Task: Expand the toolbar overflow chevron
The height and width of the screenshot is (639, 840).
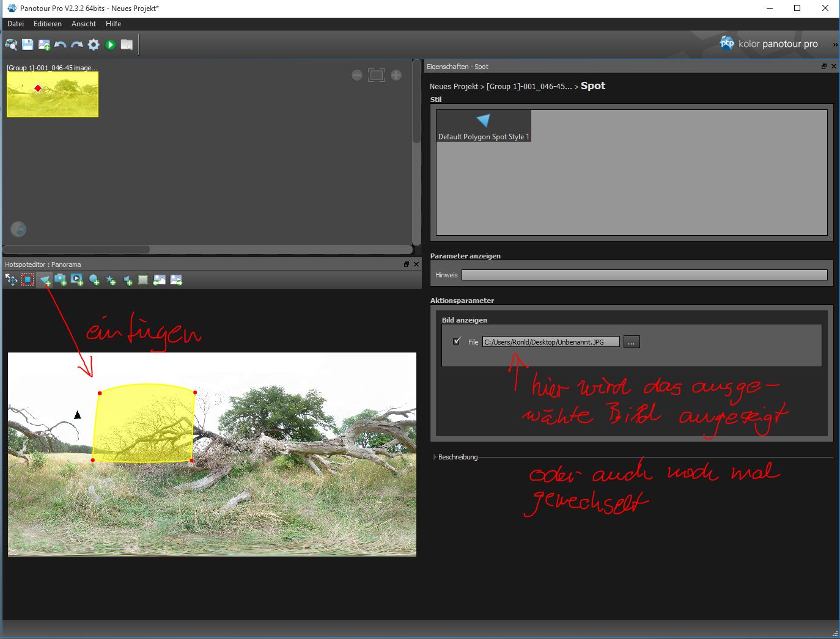Action: [x=834, y=45]
